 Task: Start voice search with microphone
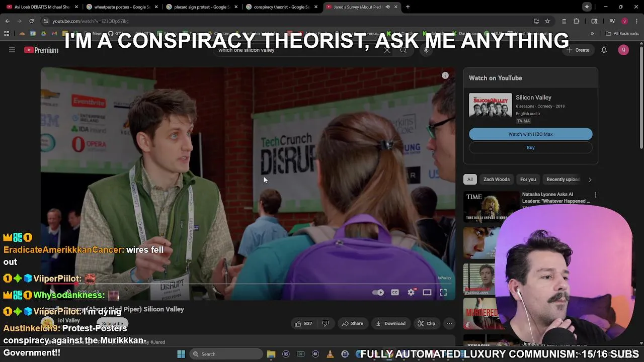tap(426, 50)
